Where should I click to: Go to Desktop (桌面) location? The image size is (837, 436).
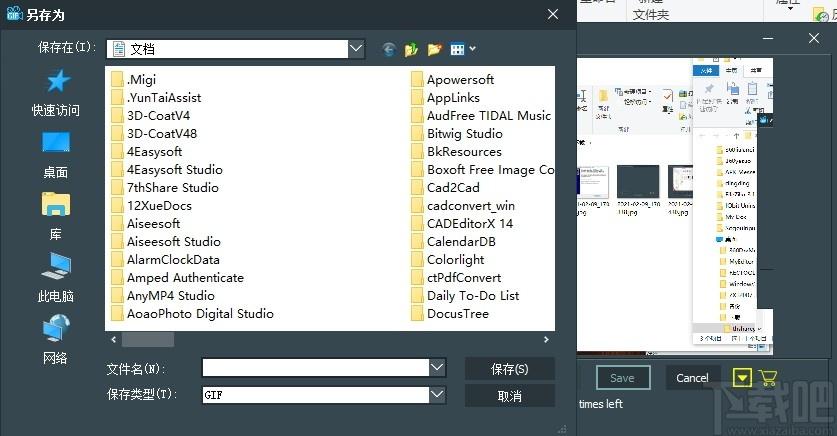(x=56, y=155)
